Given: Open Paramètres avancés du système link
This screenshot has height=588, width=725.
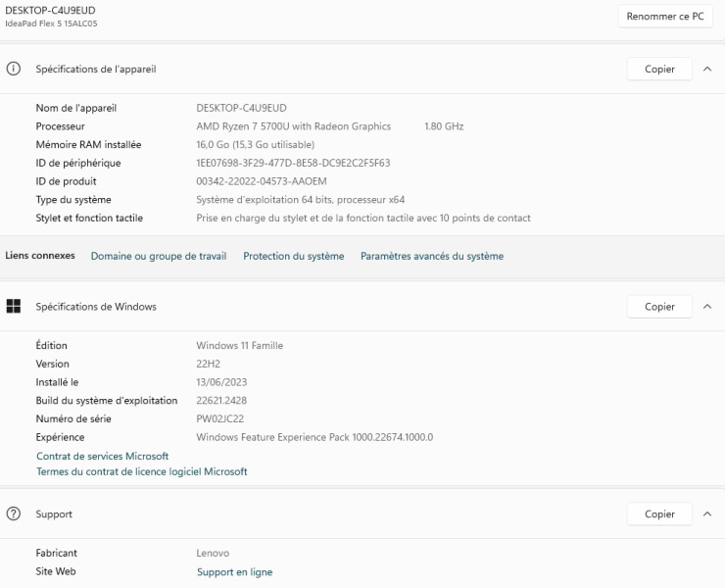Looking at the screenshot, I should tap(432, 256).
